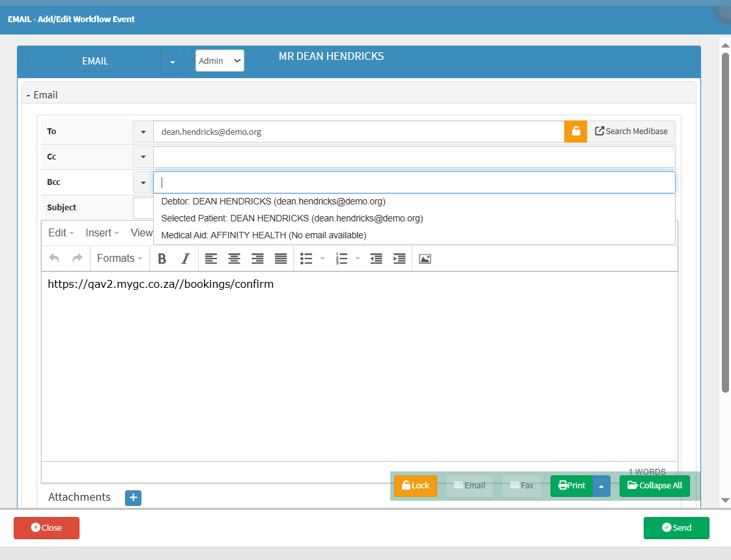Toggle the Lock button
This screenshot has height=560, width=731.
click(415, 486)
